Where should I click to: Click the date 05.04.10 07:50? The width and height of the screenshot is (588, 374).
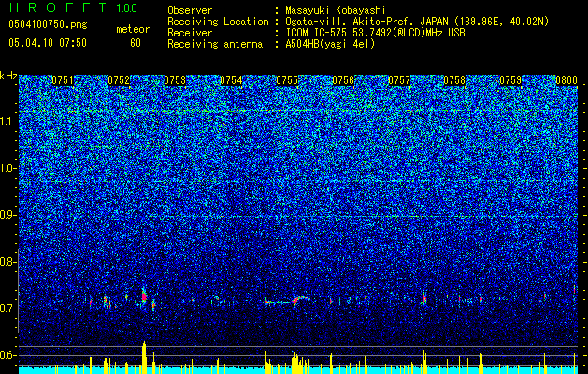[x=48, y=42]
